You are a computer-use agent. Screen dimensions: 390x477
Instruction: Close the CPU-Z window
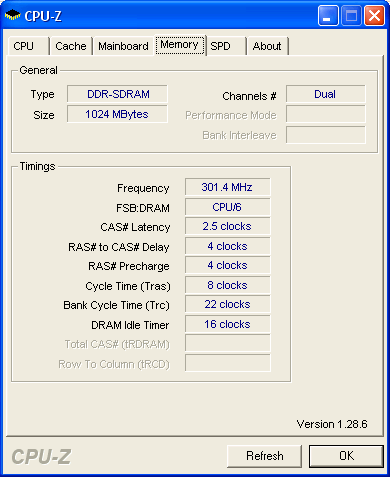(x=374, y=16)
